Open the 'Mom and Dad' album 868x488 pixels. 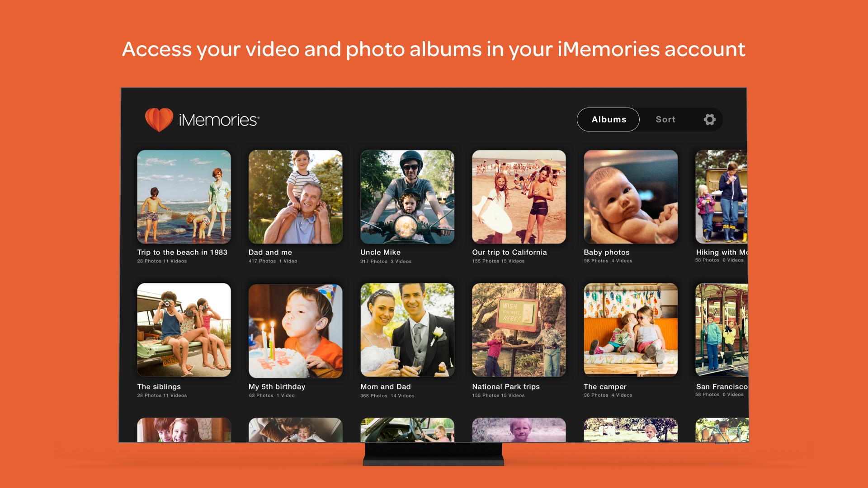pos(407,330)
